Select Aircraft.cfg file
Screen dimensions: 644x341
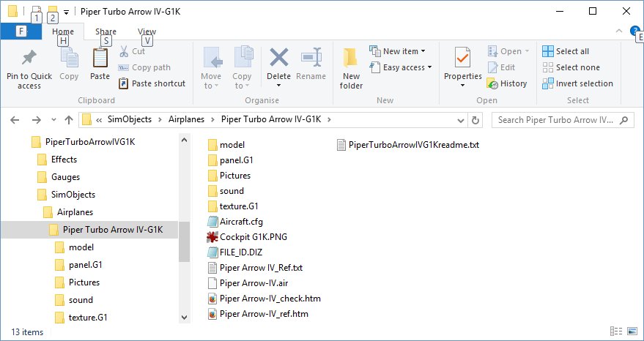[x=235, y=222]
